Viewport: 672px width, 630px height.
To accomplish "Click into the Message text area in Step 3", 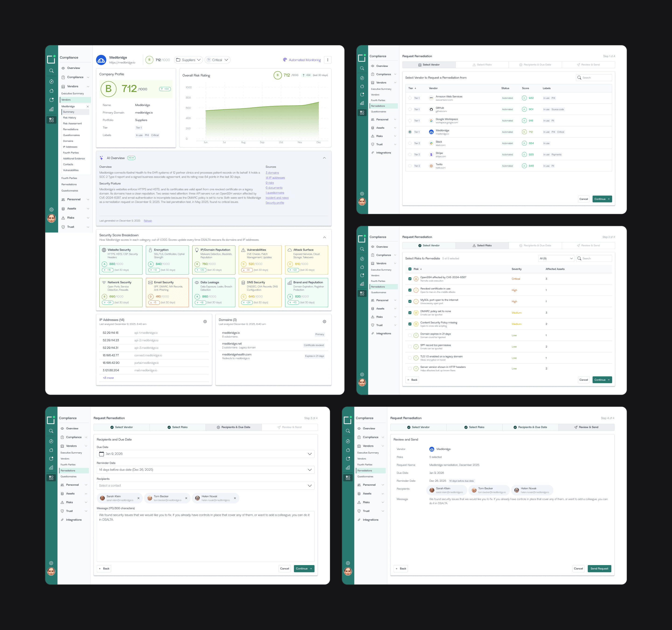I will (206, 537).
